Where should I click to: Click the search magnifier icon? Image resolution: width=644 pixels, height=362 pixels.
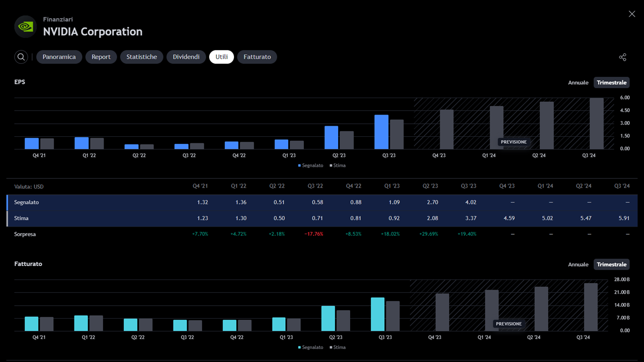point(21,57)
